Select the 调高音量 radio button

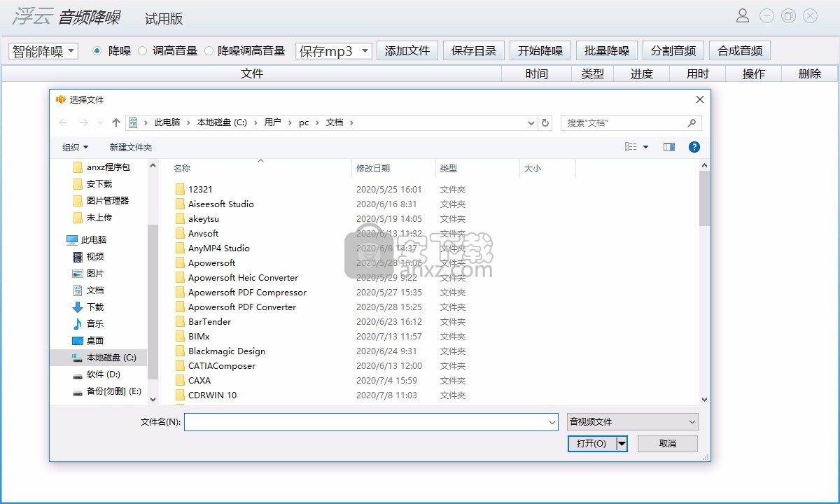coord(143,50)
